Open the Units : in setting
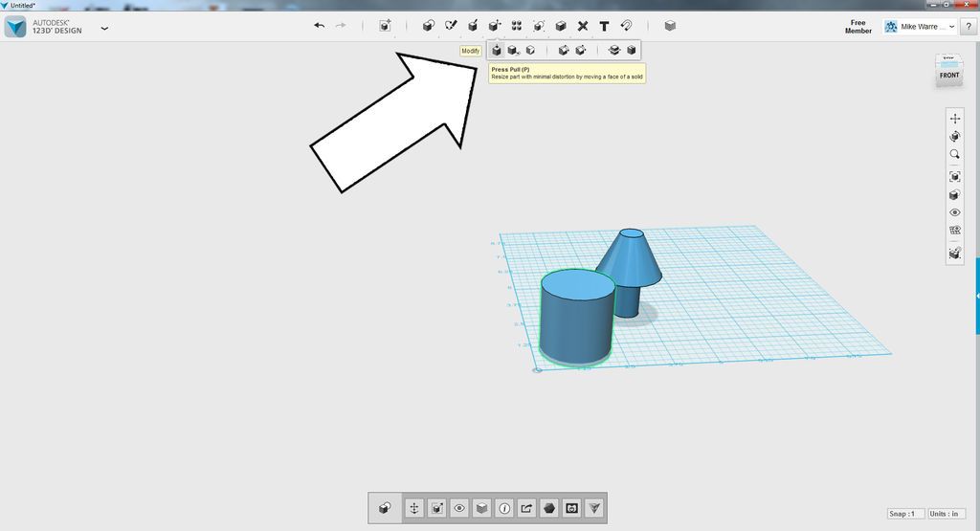 click(x=947, y=514)
